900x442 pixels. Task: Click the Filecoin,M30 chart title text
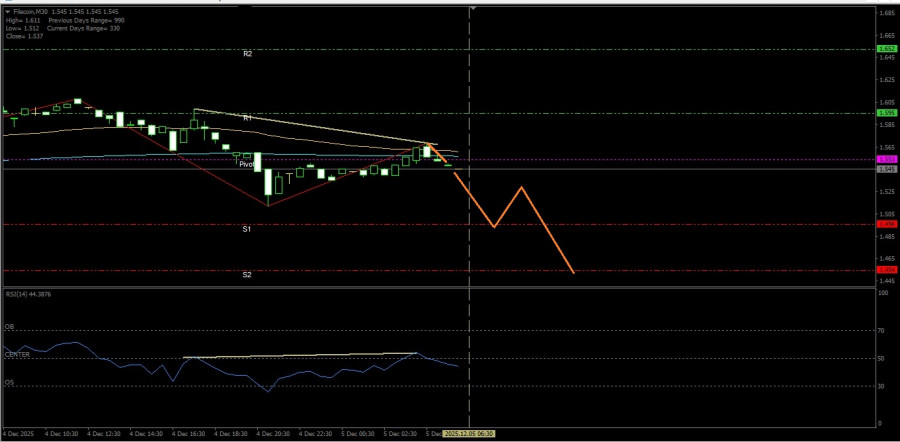(x=32, y=11)
